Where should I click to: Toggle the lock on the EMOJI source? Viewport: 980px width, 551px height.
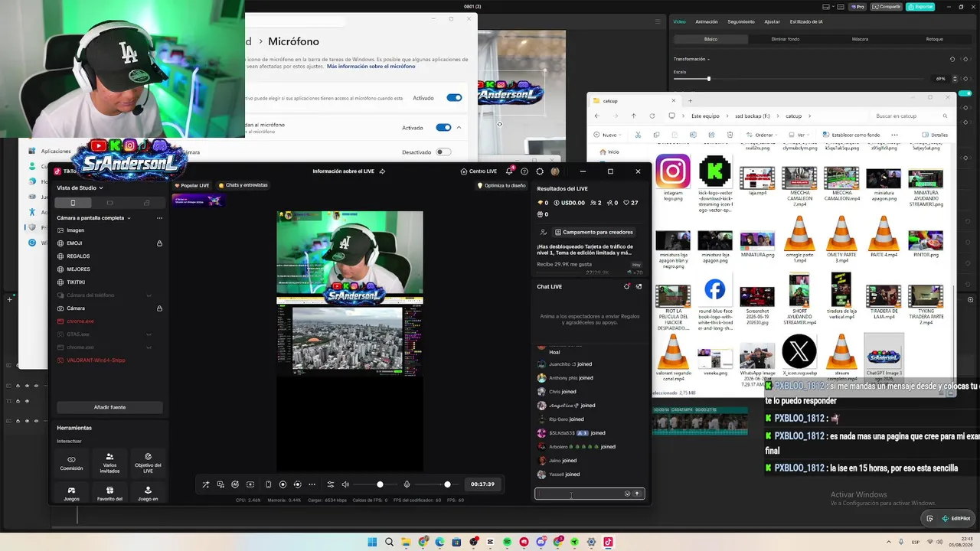159,243
